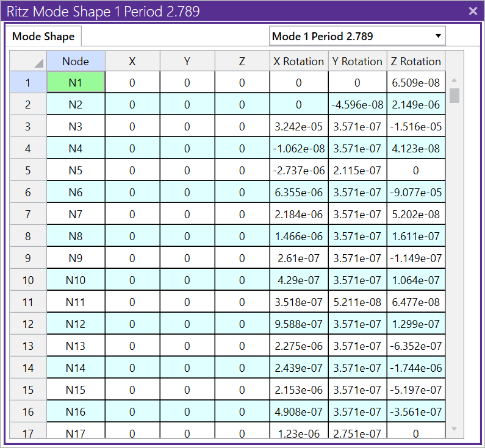Select the Y Rotation column header
Screen dimensions: 485x448
(357, 62)
